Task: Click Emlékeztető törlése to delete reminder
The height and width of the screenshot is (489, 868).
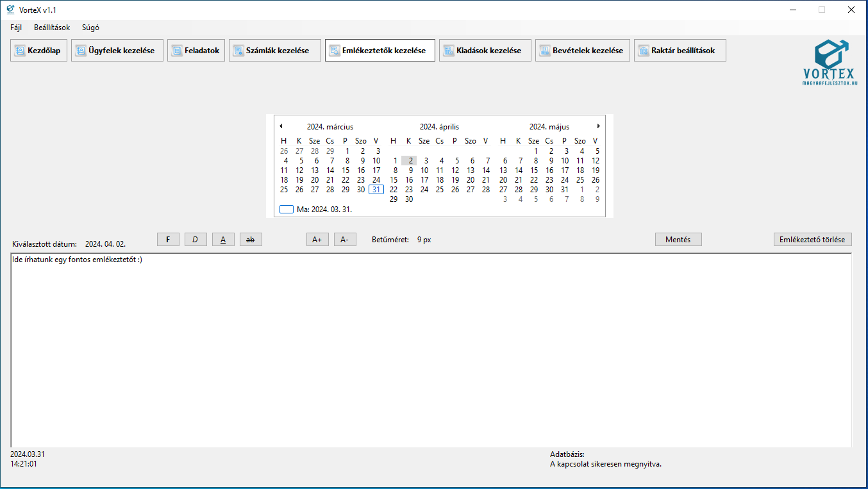Action: 812,240
